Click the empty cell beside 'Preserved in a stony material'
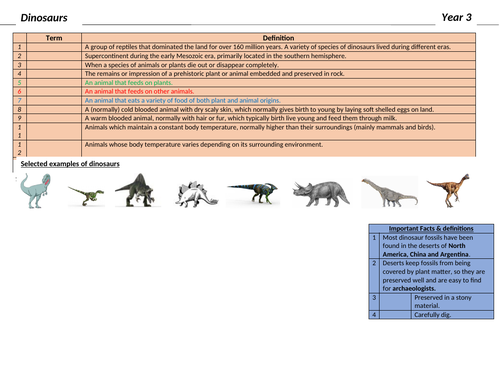This screenshot has width=500, height=386. 396,302
